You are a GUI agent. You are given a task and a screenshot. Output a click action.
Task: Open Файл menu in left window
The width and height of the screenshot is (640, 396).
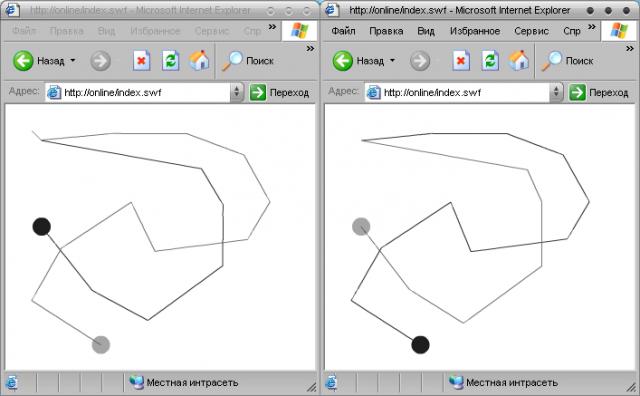pos(24,31)
